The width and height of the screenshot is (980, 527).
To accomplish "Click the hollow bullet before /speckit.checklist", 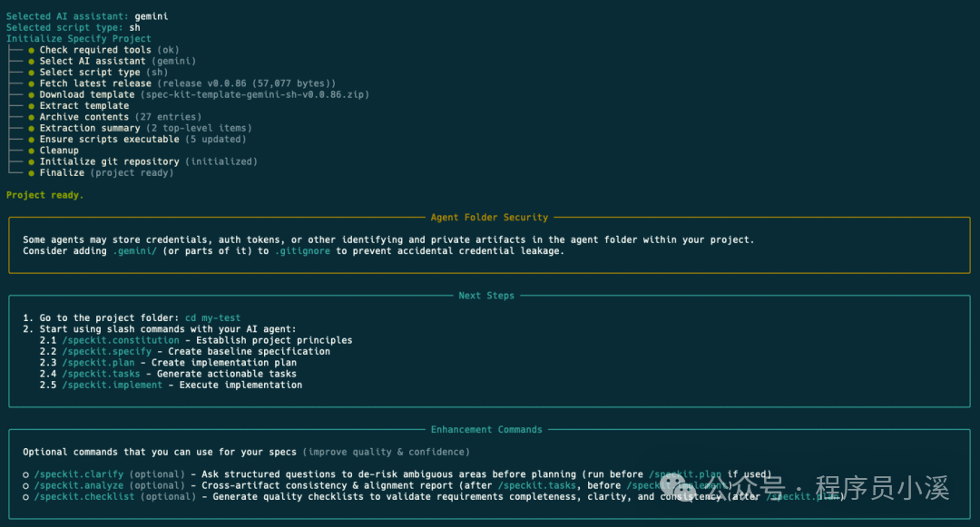I will click(26, 497).
